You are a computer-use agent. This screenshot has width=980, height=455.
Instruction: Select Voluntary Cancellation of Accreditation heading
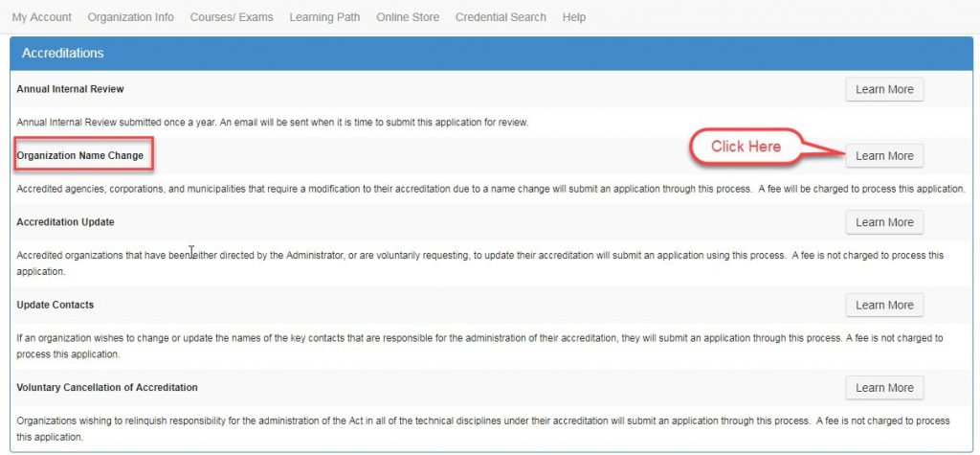coord(107,387)
